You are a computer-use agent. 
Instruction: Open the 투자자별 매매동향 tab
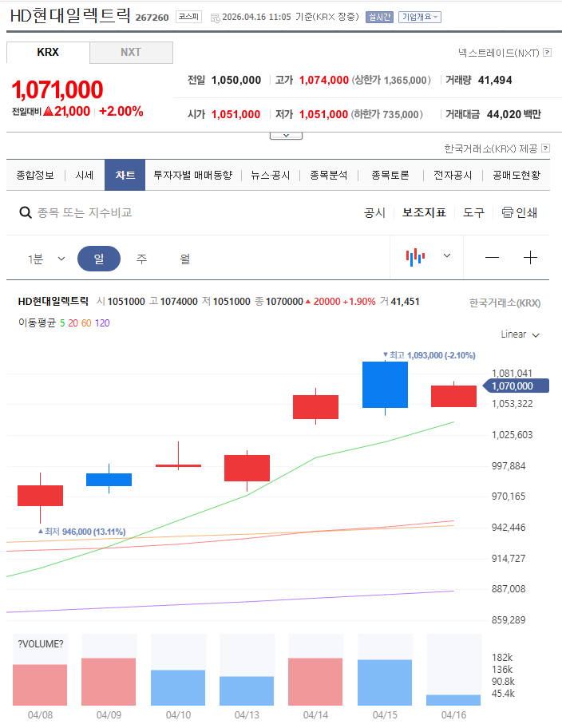(x=192, y=175)
